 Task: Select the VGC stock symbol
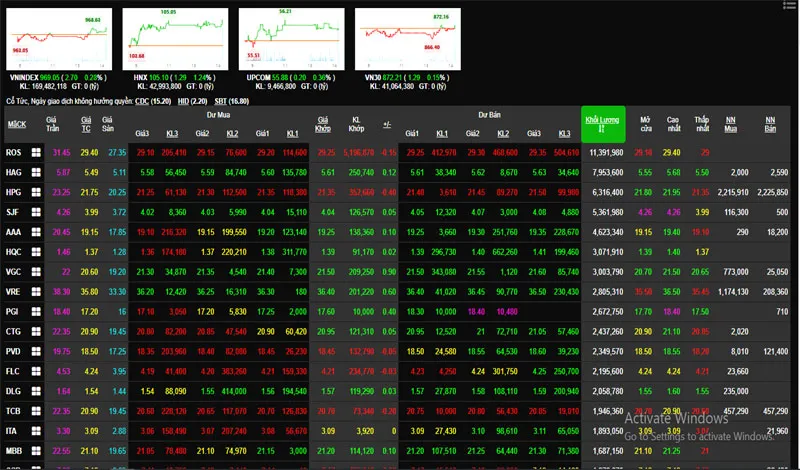click(13, 271)
